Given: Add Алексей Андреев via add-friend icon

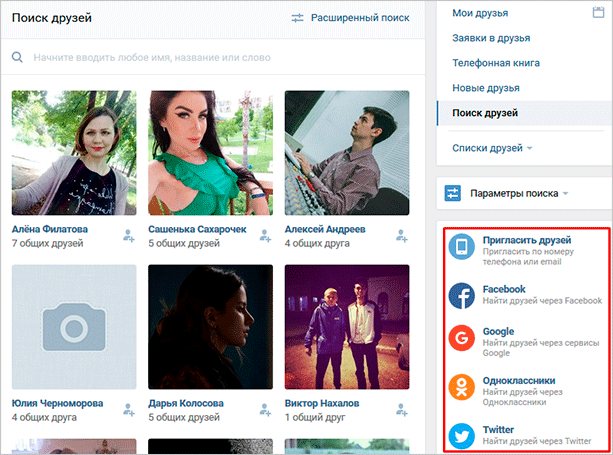Looking at the screenshot, I should pyautogui.click(x=401, y=236).
